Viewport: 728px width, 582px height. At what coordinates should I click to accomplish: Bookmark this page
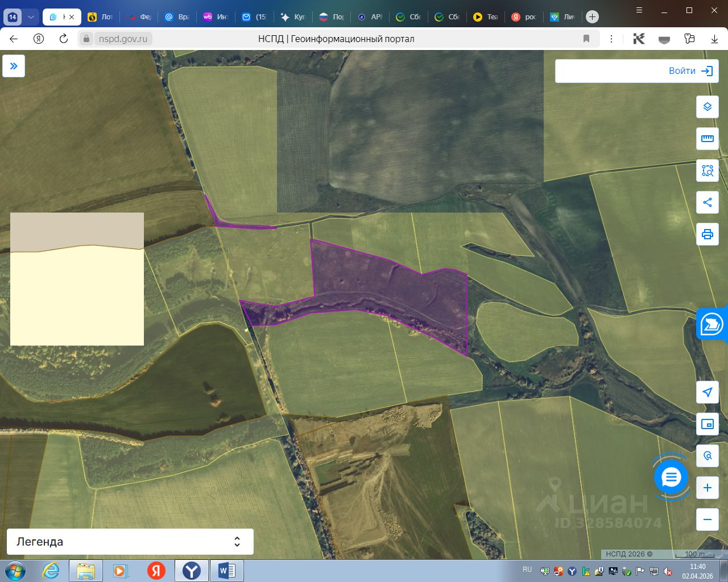(x=586, y=39)
